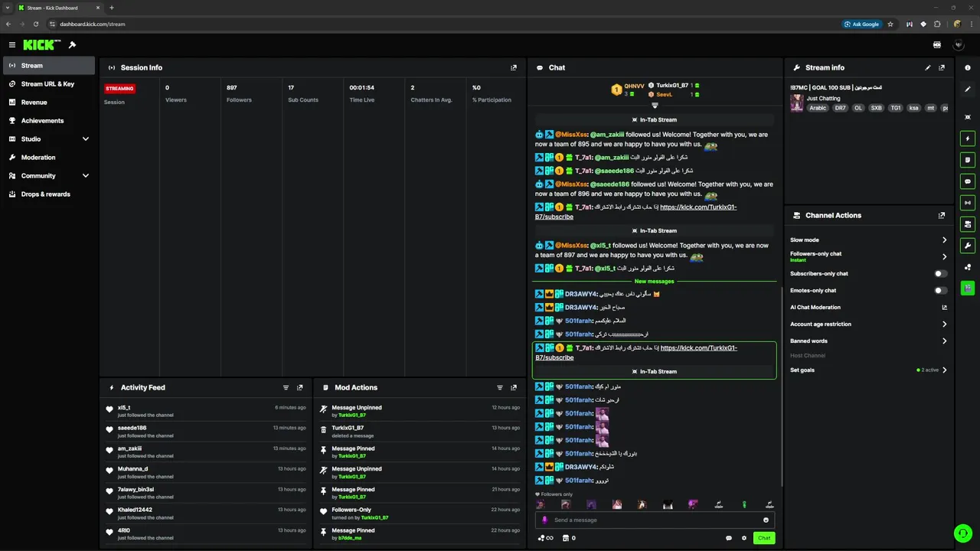Click the shop icon showing 0

click(568, 538)
